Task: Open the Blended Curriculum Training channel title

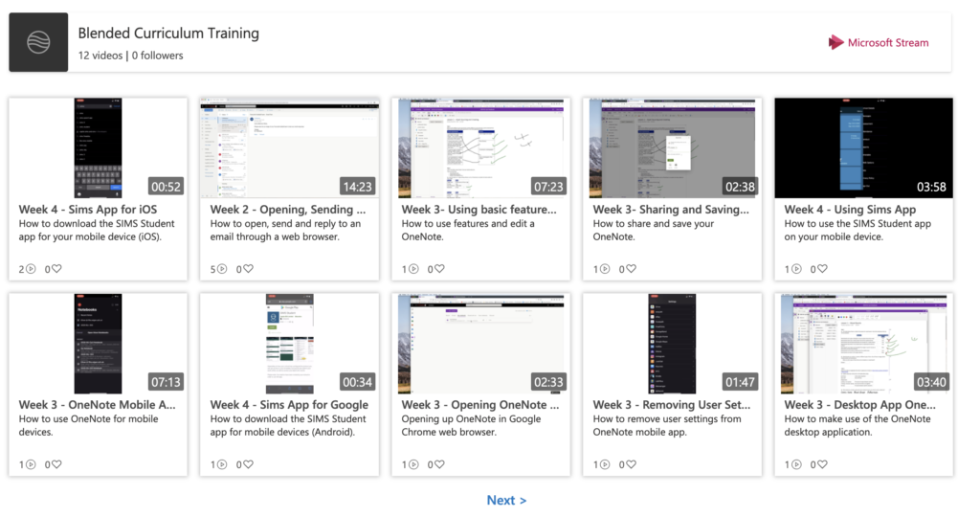Action: tap(168, 34)
